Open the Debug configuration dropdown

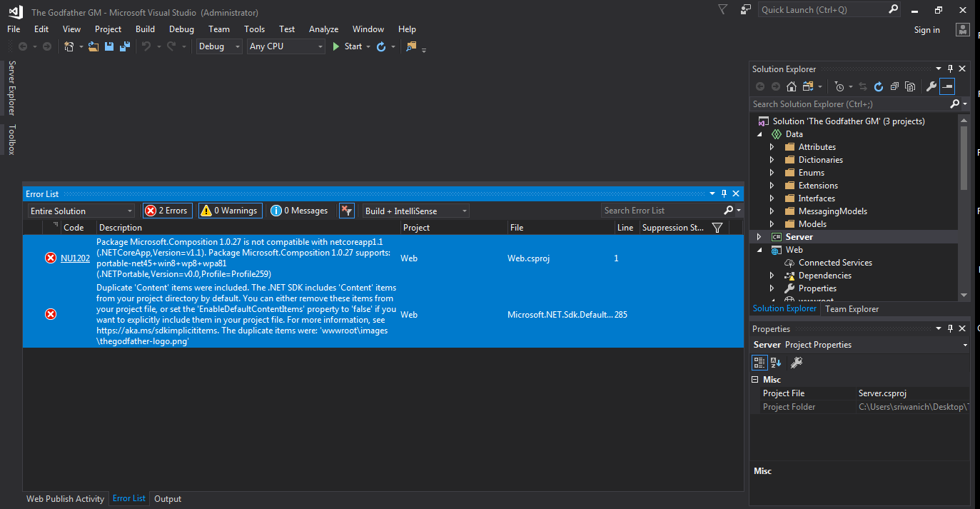point(220,46)
